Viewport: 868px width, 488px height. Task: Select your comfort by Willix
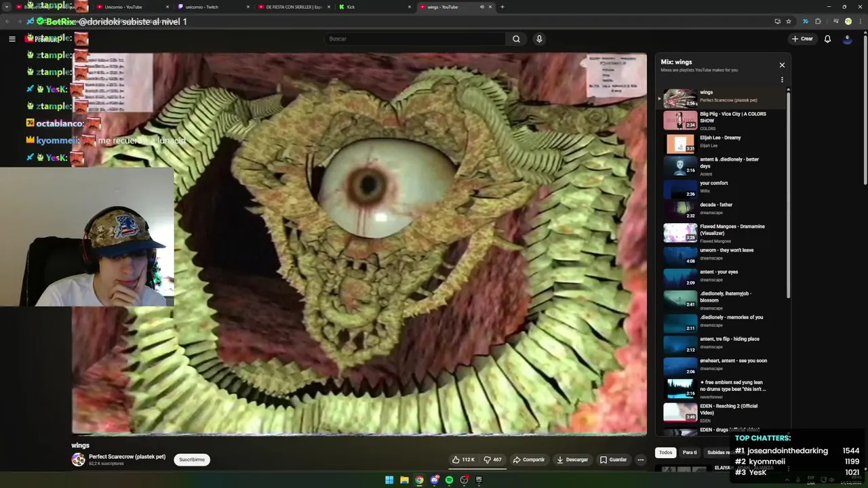pos(722,188)
